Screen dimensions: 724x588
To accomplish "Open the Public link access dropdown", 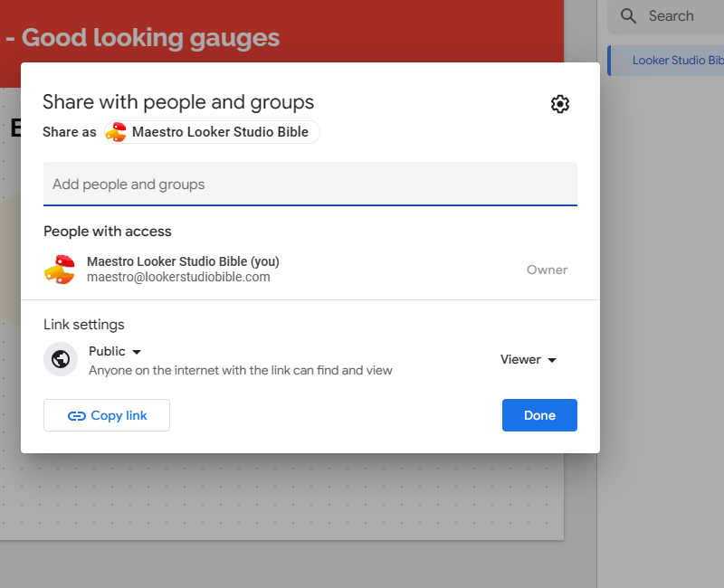I will tap(115, 351).
